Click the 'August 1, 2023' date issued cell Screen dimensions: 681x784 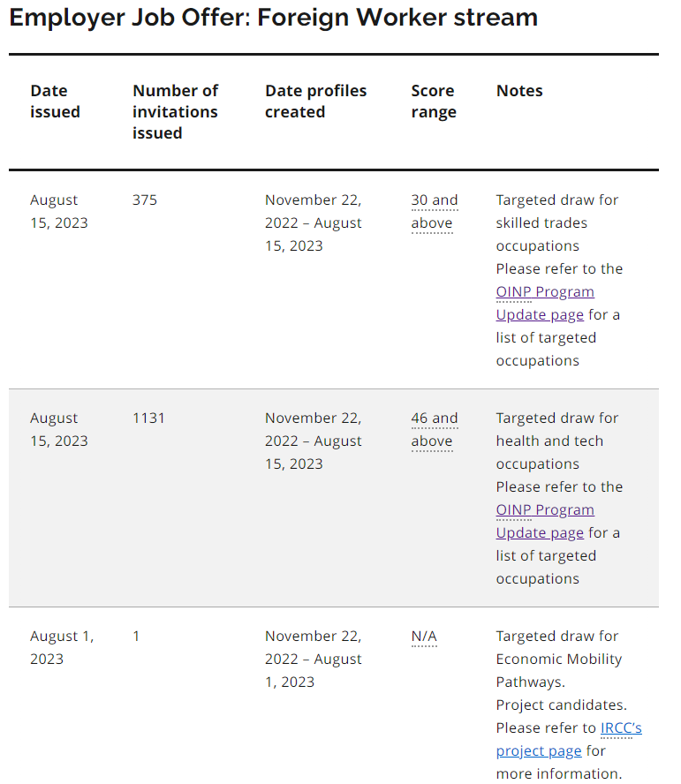(x=62, y=647)
